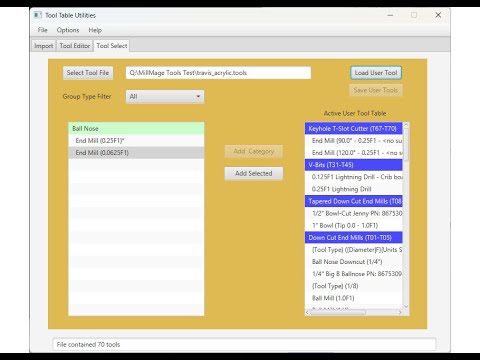Select Down Cut End Mills (T01-T05) header
This screenshot has height=360, width=480.
point(354,237)
